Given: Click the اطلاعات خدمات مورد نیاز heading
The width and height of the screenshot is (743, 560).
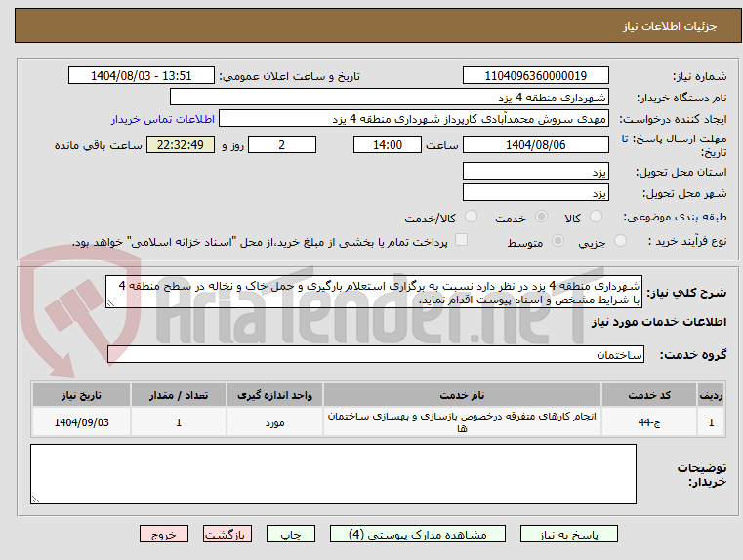Looking at the screenshot, I should pos(659,322).
